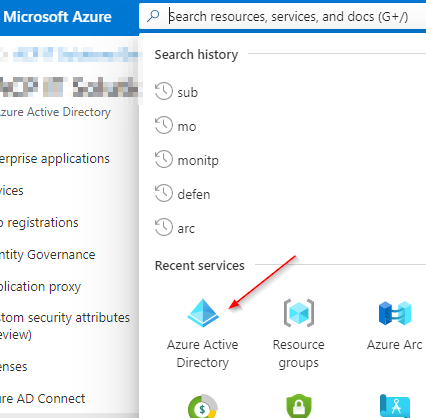426x418 pixels.
Task: Open the green shield lock security icon
Action: pos(299,406)
